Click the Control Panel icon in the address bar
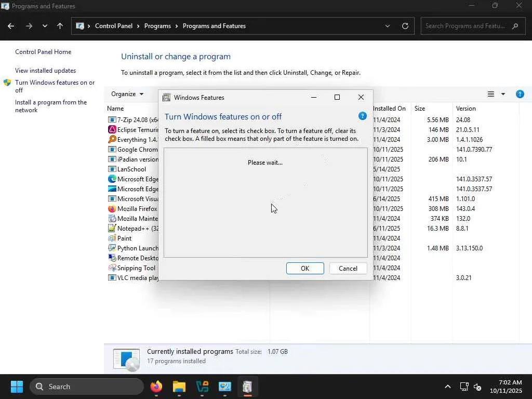This screenshot has height=399, width=532. (79, 26)
